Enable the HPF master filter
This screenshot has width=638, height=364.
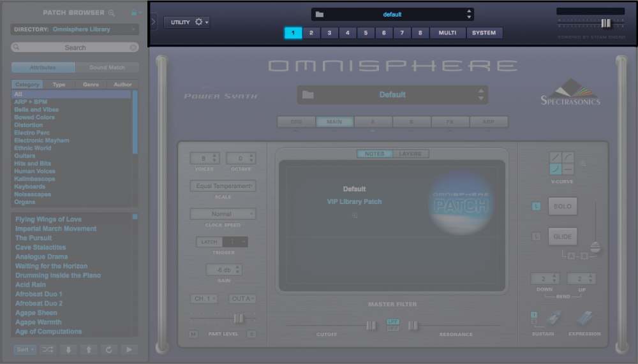click(x=392, y=328)
